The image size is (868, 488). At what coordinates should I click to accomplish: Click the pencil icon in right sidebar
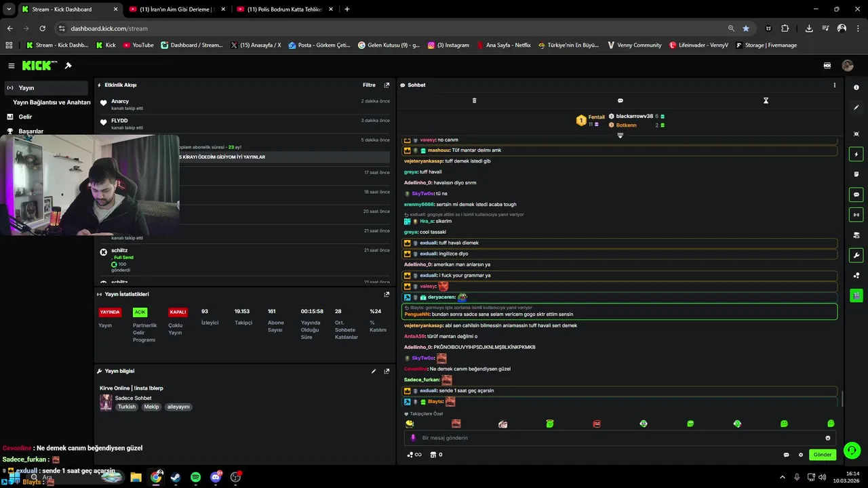pos(856,107)
